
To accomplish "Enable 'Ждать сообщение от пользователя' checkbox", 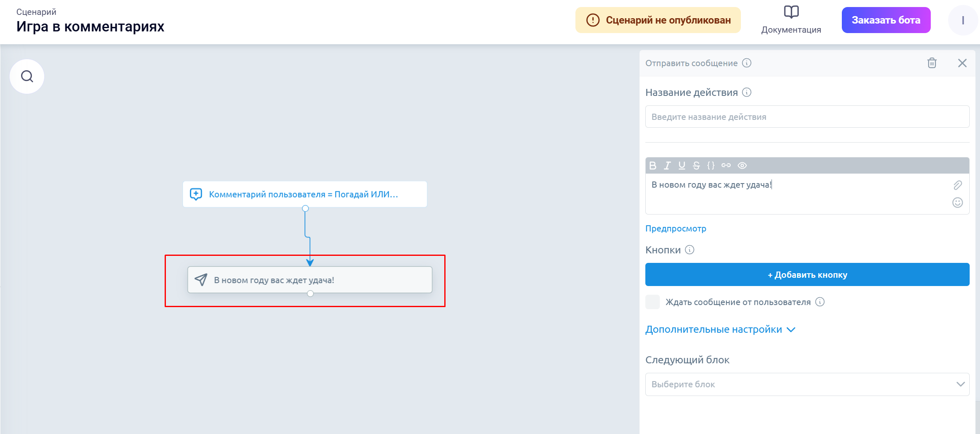I will coord(652,302).
